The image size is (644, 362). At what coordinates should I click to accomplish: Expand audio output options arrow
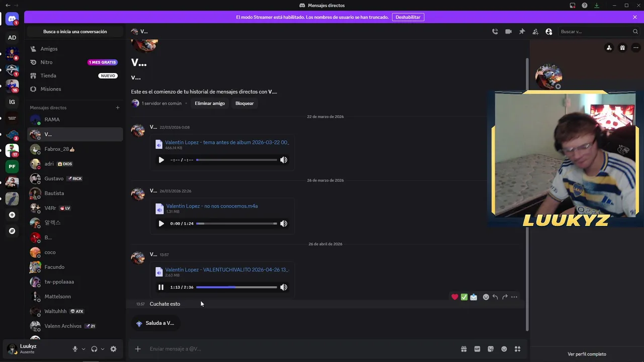click(103, 349)
